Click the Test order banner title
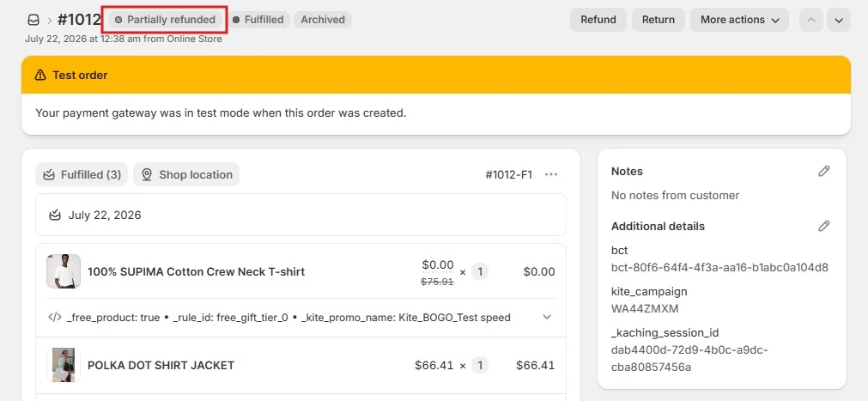 tap(80, 75)
